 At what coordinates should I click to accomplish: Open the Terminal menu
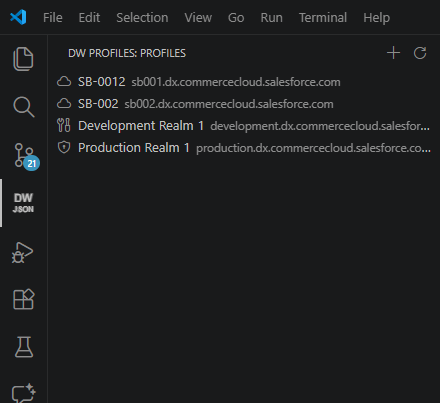(x=323, y=18)
